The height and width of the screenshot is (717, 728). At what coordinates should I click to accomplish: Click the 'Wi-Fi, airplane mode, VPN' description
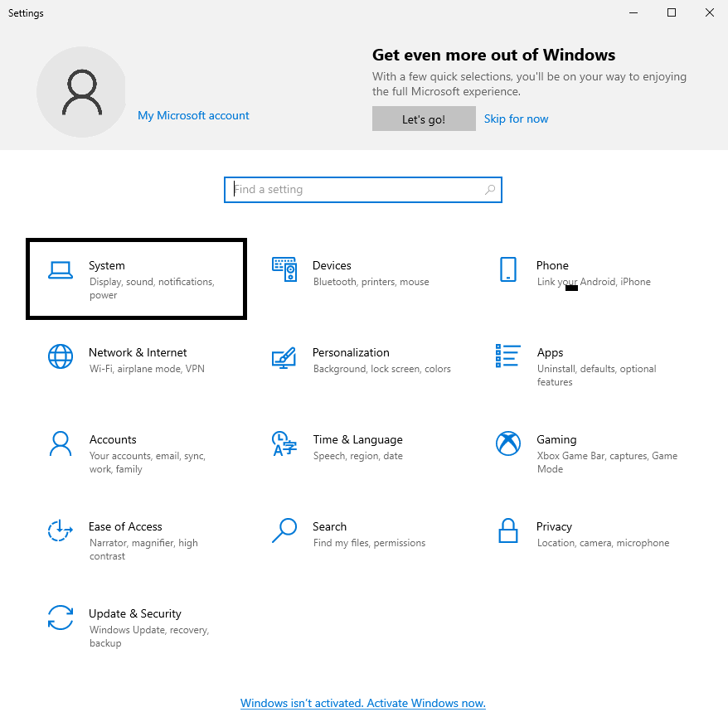coord(147,369)
